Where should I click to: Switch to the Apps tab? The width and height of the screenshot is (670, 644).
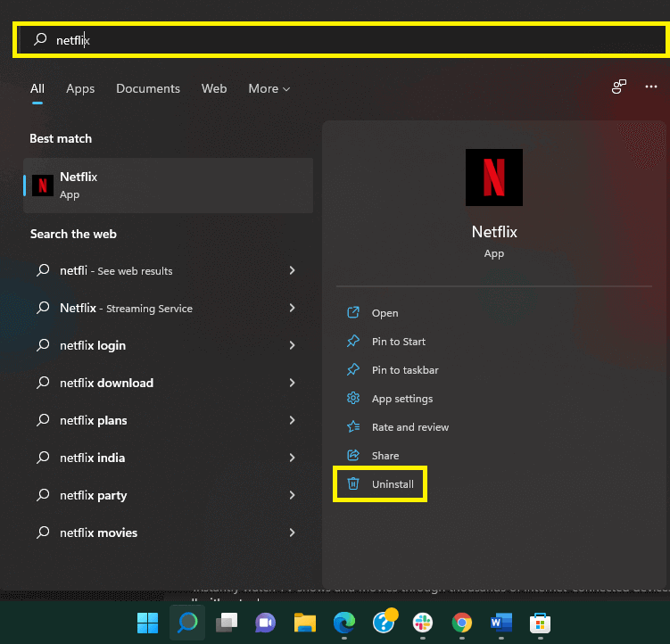[80, 89]
